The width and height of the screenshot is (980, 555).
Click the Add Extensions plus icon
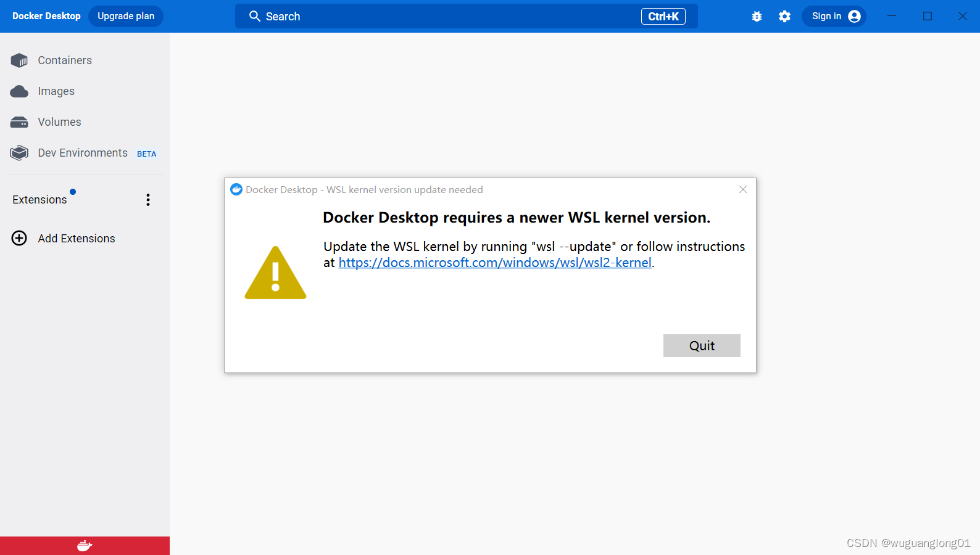pyautogui.click(x=19, y=238)
